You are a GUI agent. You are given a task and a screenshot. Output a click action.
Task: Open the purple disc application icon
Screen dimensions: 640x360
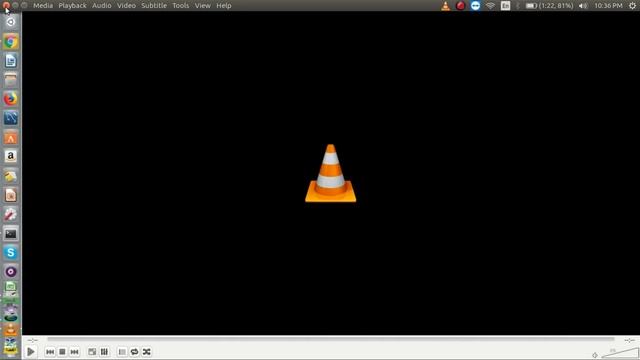pos(11,272)
